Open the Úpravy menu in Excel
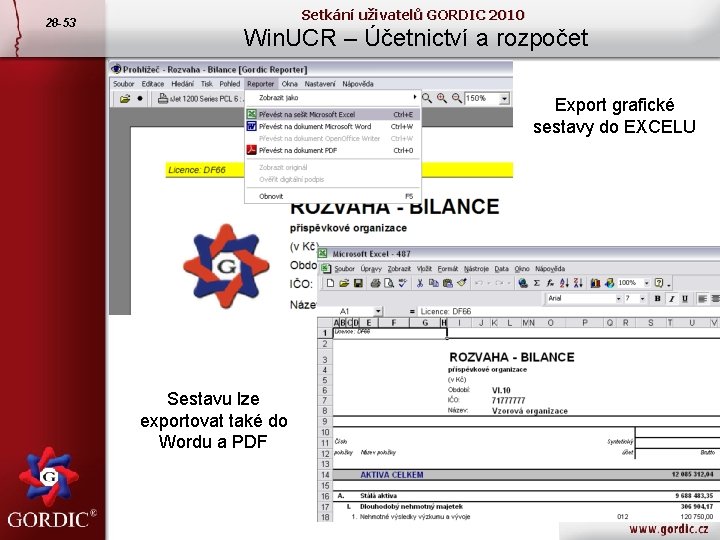Image resolution: width=720 pixels, height=540 pixels. pyautogui.click(x=371, y=269)
